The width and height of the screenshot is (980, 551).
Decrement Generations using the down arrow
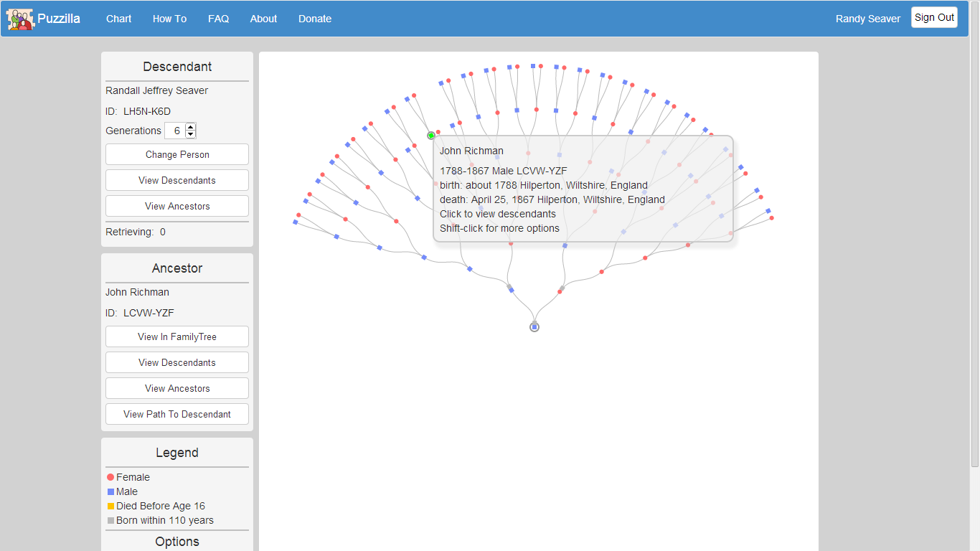coord(190,135)
